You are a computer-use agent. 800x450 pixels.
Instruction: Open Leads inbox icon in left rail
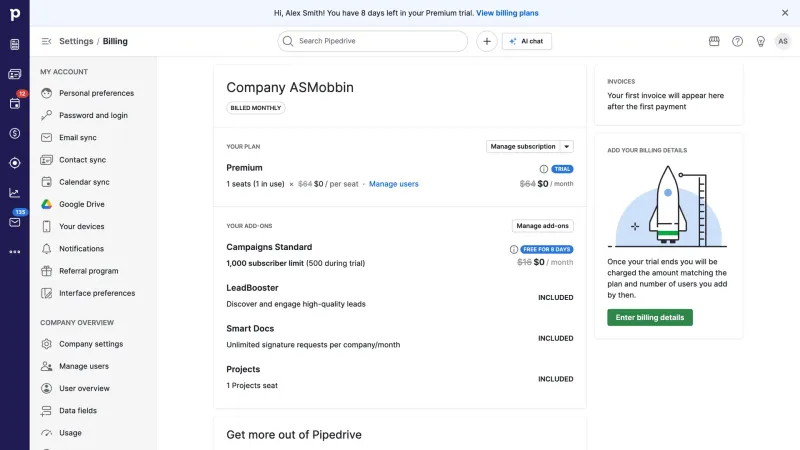click(x=15, y=44)
